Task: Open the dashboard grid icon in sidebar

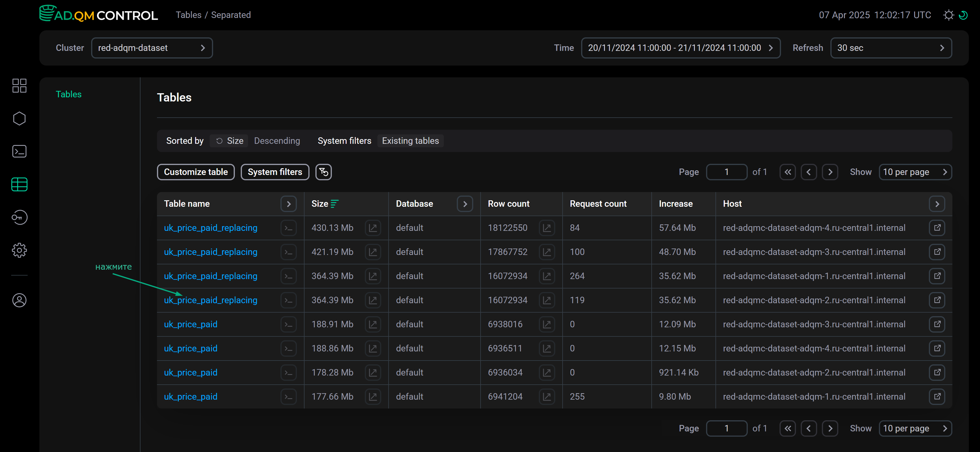Action: 19,86
